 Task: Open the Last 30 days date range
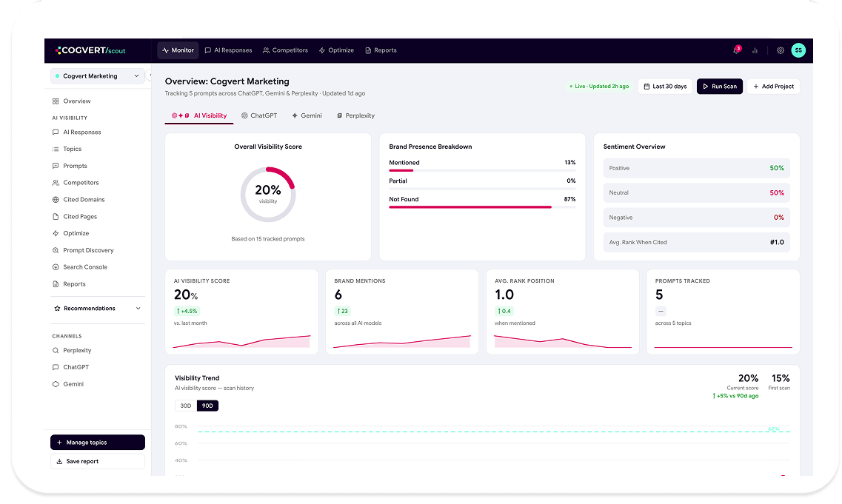(x=666, y=87)
